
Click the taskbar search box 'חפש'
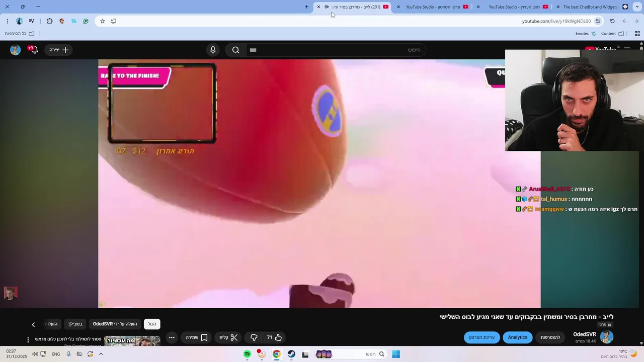tap(351, 354)
